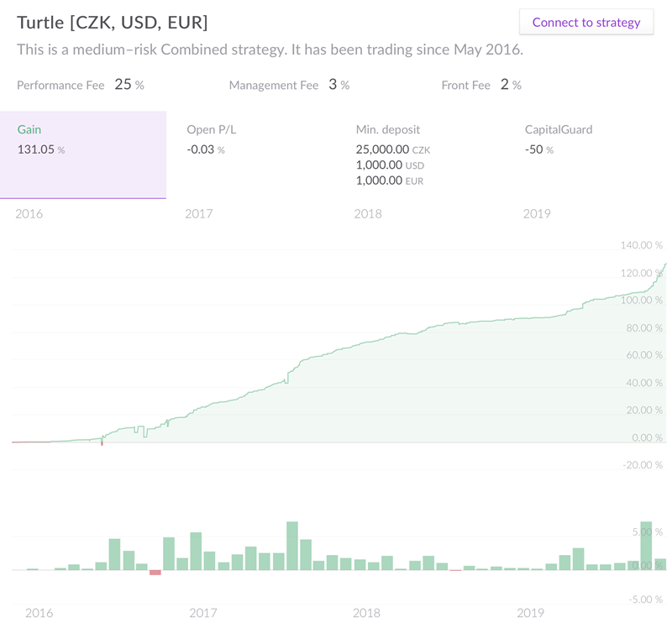
Task: Click the 3 % management fee value
Action: tap(339, 85)
